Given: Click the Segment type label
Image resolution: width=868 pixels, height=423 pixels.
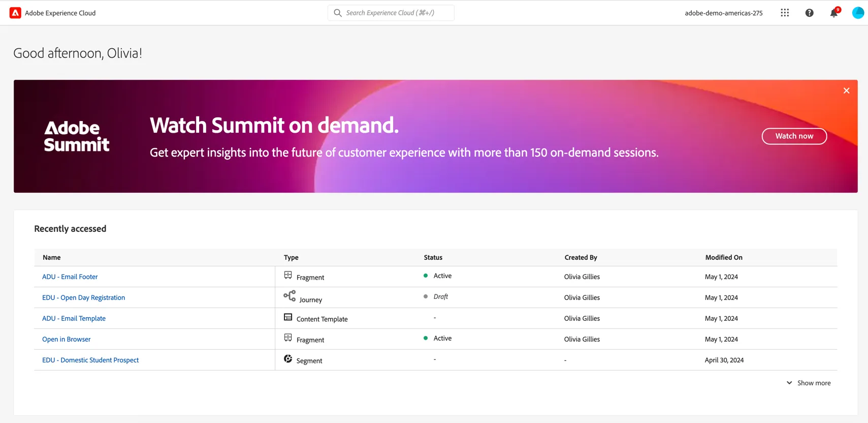Looking at the screenshot, I should [x=309, y=360].
